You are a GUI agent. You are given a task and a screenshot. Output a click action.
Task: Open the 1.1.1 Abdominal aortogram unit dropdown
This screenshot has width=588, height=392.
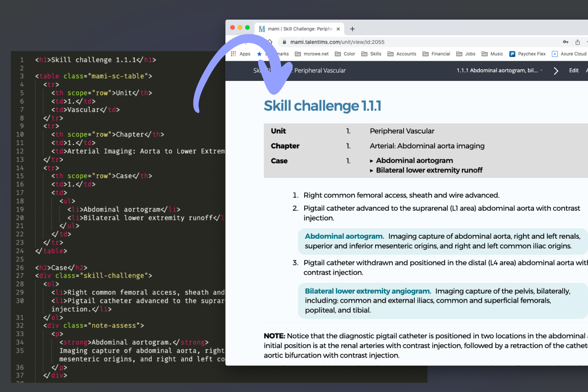click(x=500, y=70)
